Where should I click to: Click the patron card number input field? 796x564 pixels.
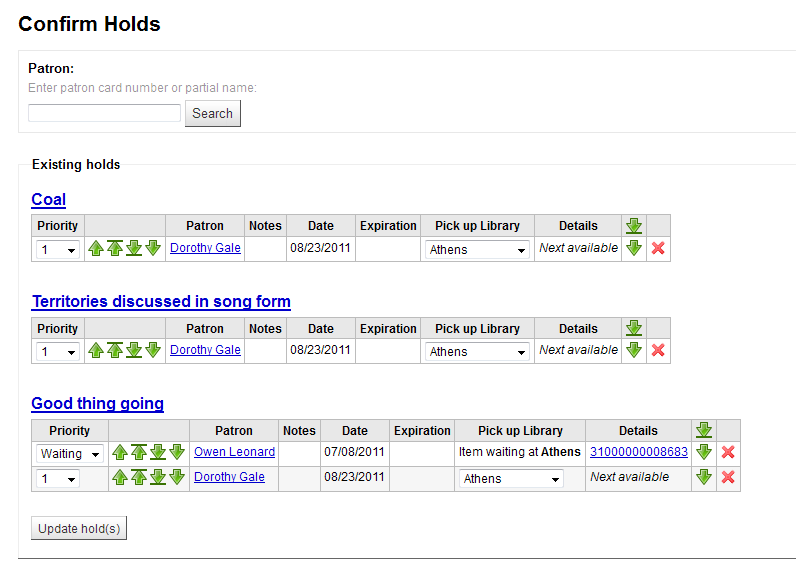coord(104,113)
